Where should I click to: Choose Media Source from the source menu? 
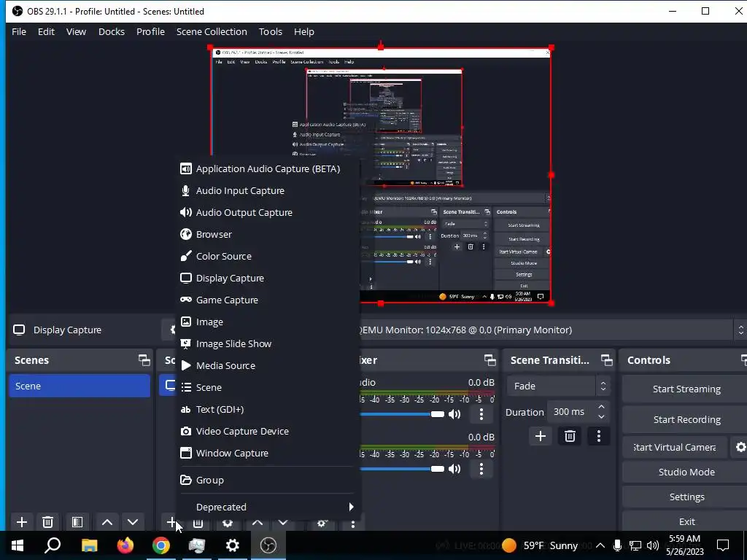[x=268, y=366]
